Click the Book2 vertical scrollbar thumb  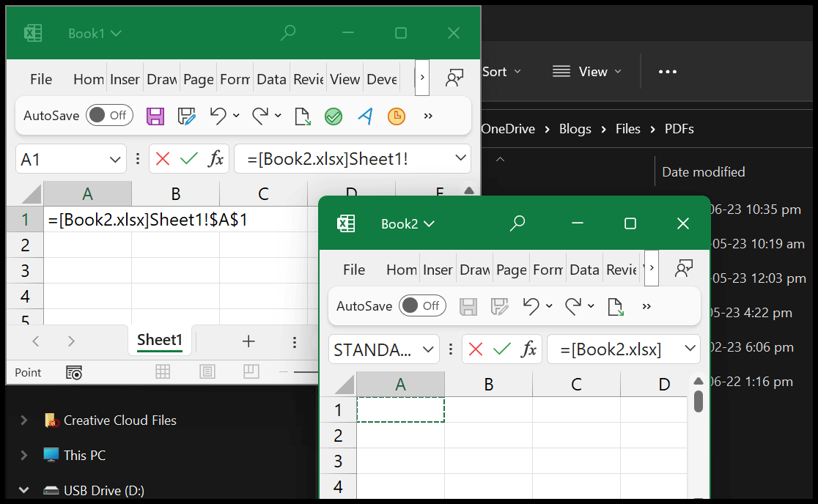coord(698,401)
